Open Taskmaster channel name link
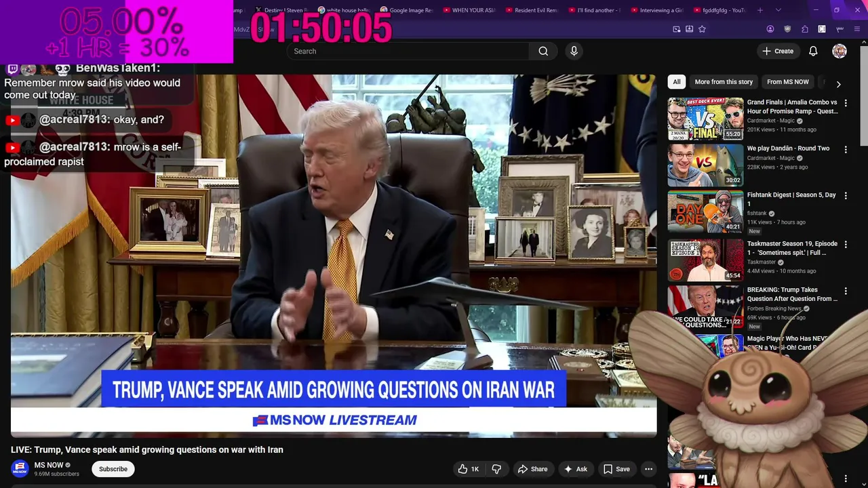The width and height of the screenshot is (868, 488). click(x=762, y=262)
